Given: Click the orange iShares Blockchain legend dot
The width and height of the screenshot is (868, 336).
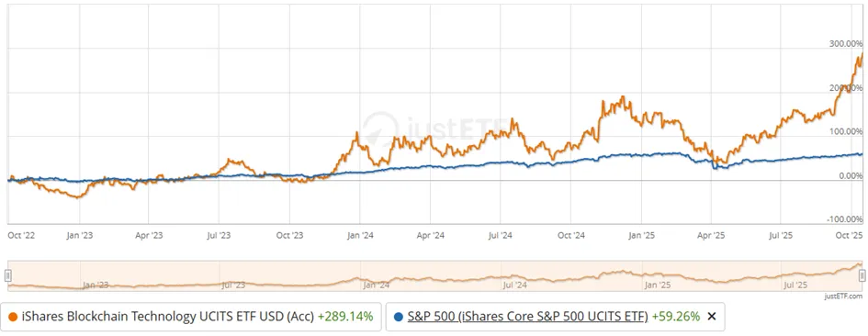Looking at the screenshot, I should [13, 317].
